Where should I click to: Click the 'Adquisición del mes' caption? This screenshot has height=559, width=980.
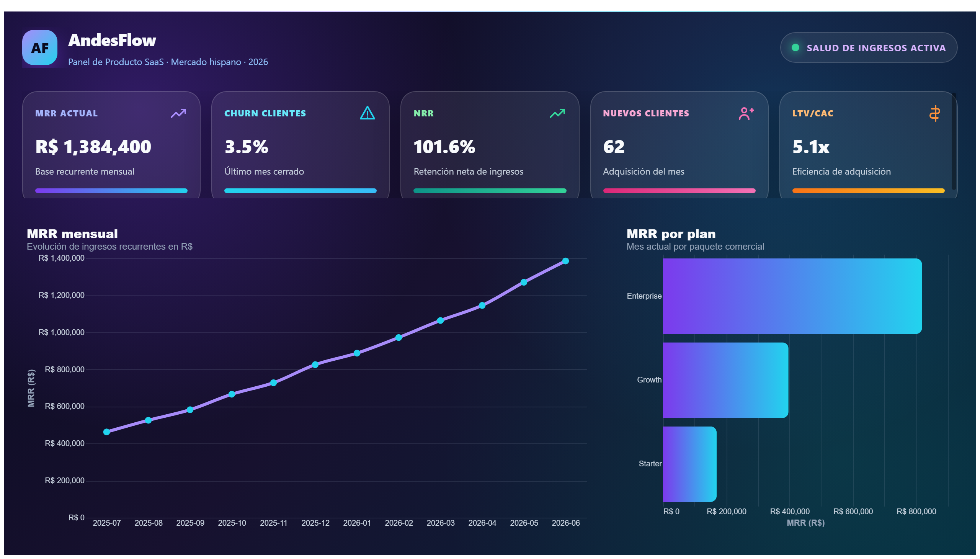[644, 171]
